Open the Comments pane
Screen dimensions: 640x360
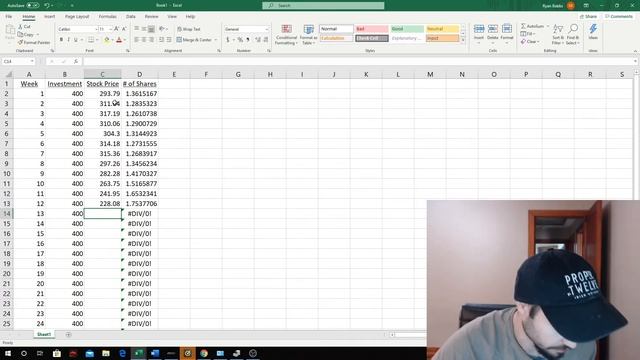coord(618,16)
